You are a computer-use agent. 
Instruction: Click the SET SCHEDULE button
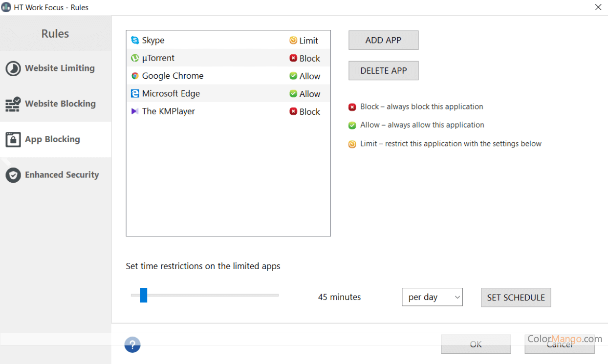pyautogui.click(x=516, y=297)
